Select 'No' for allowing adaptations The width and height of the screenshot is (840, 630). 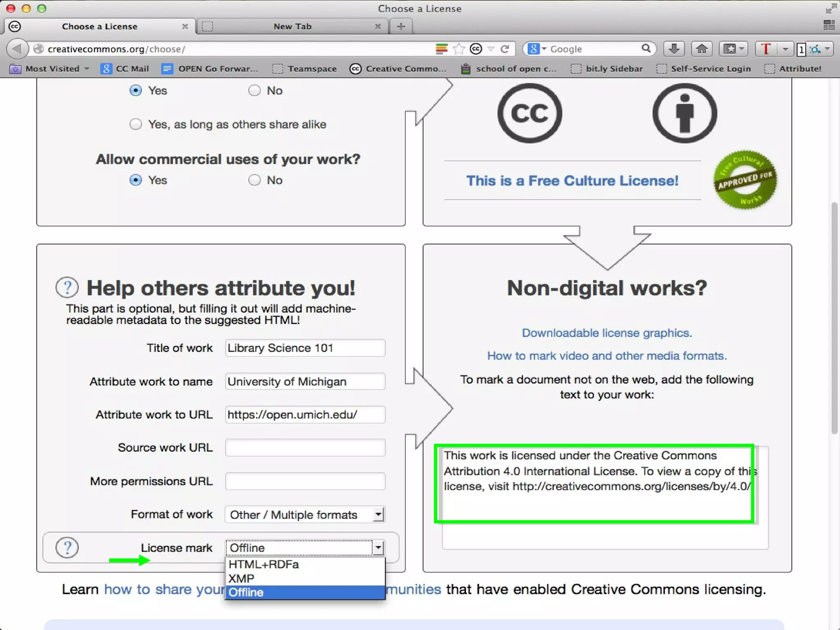coord(254,90)
